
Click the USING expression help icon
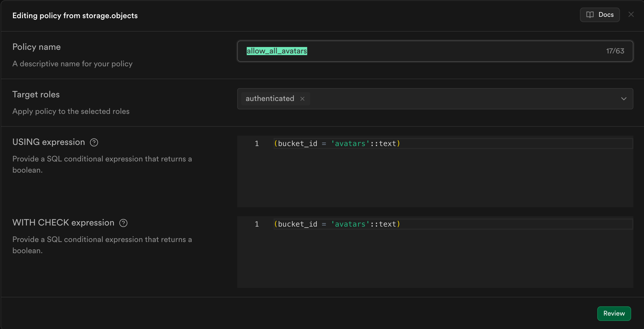94,143
